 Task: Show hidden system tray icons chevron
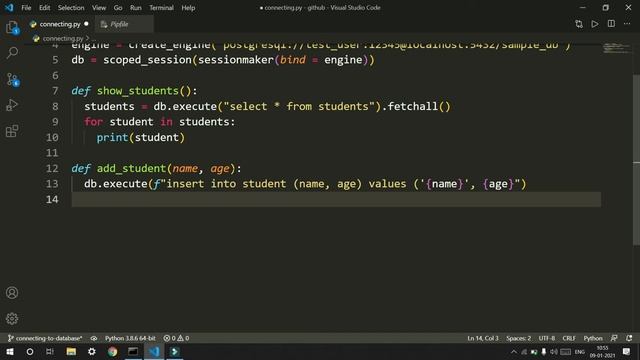514,351
